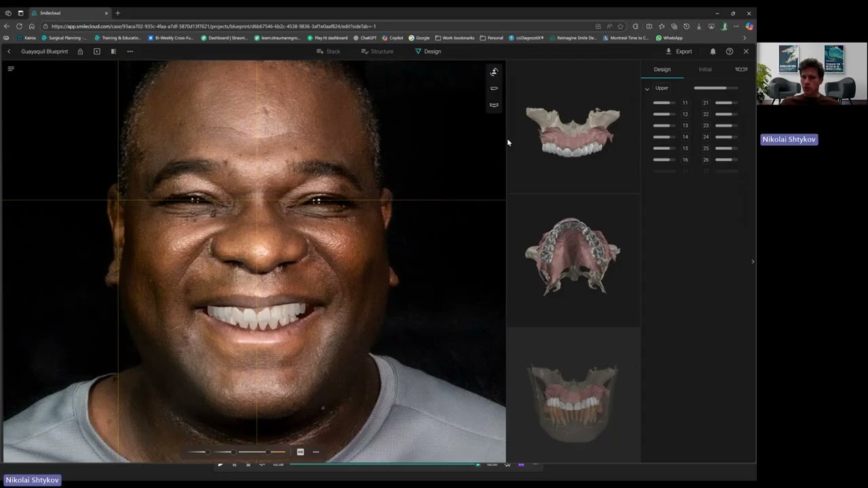Open a new browser tab
The width and height of the screenshot is (868, 488).
click(x=117, y=13)
